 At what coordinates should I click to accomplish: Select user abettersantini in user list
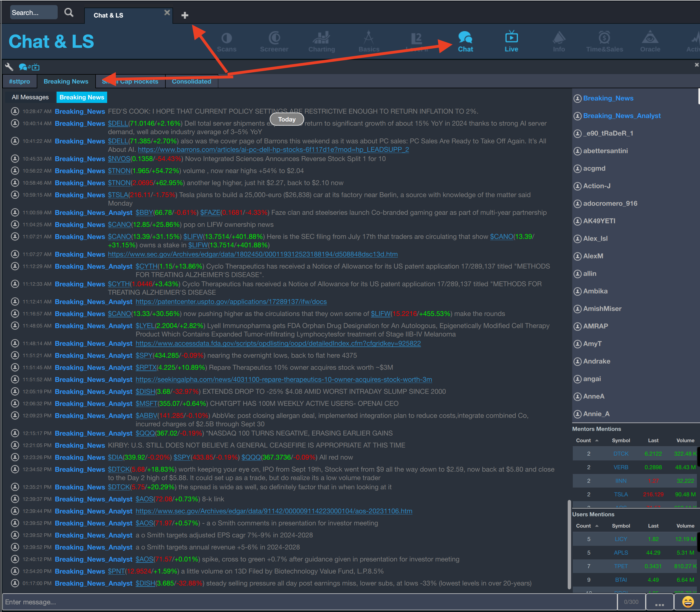coord(605,151)
